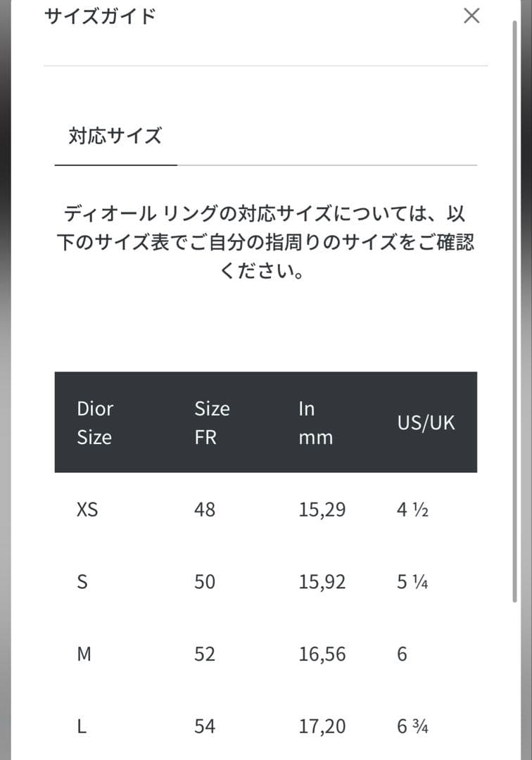Viewport: 532px width, 760px height.
Task: Click the サイズガイド title text
Action: [99, 16]
